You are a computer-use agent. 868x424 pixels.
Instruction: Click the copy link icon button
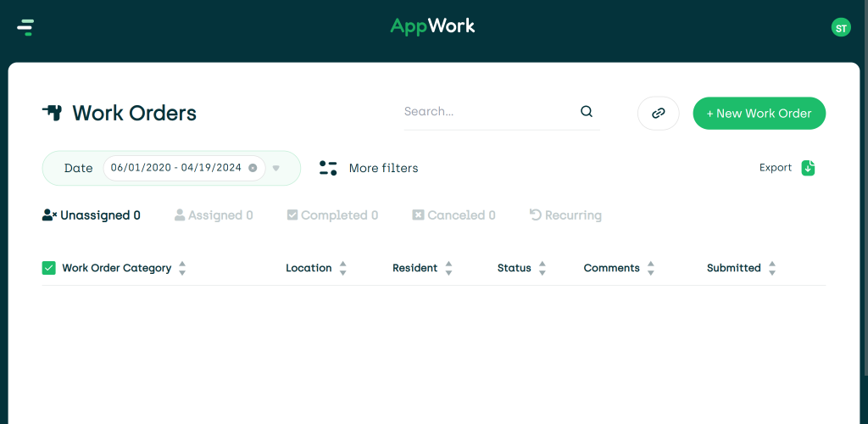(658, 114)
